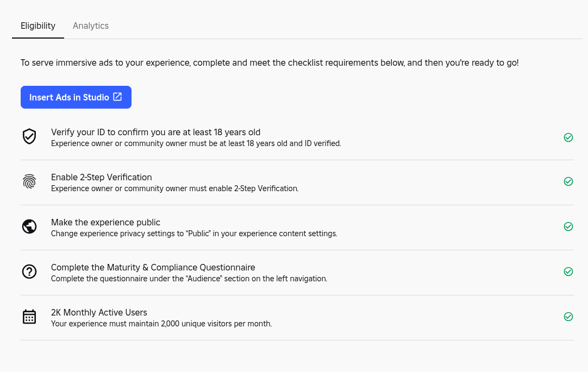Image resolution: width=588 pixels, height=372 pixels.
Task: Switch to the Analytics tab
Action: (91, 26)
